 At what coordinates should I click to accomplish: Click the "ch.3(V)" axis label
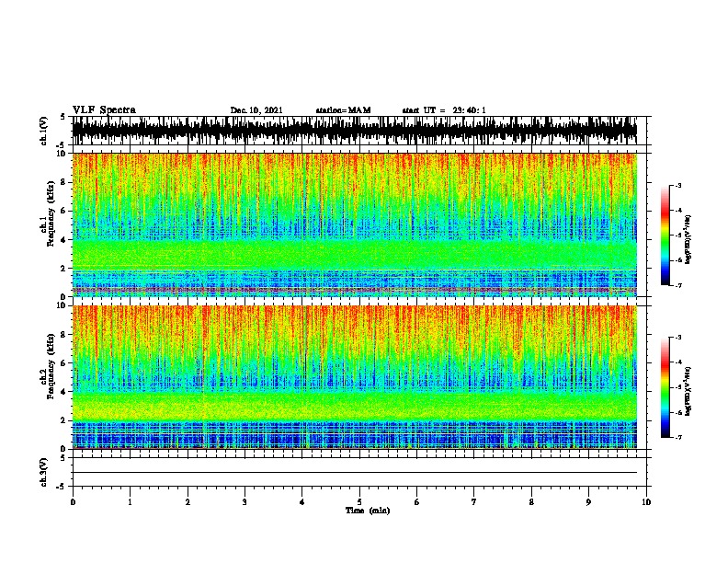(43, 472)
